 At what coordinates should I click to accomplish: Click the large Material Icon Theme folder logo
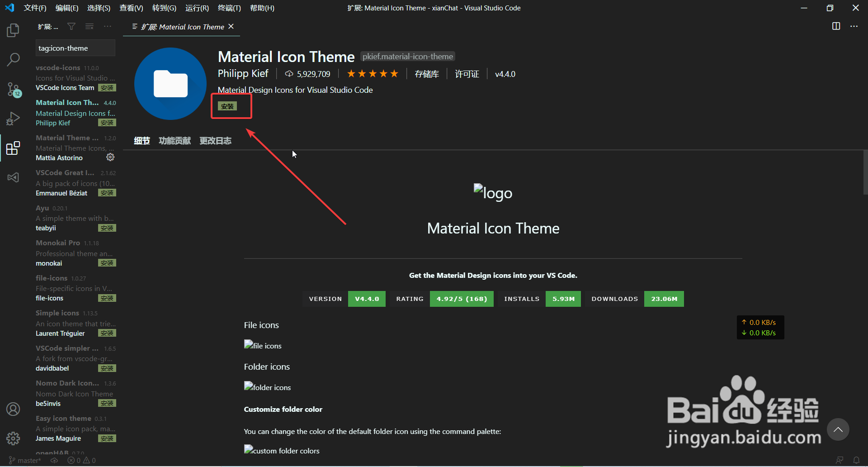(x=170, y=84)
